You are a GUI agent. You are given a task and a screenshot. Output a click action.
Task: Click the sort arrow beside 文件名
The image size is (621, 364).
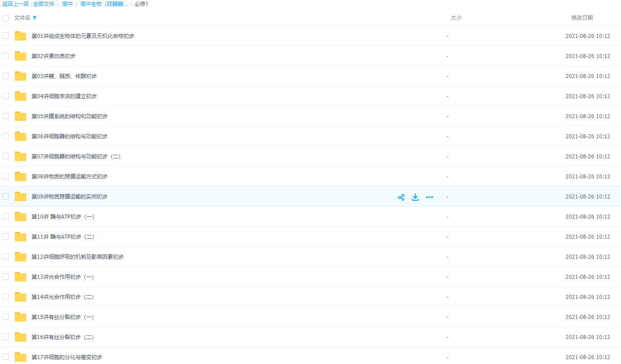point(35,18)
